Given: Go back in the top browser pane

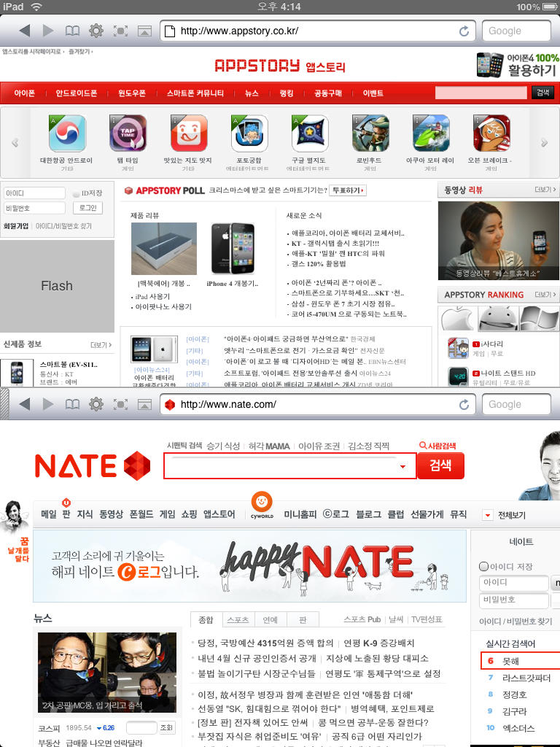Looking at the screenshot, I should (25, 31).
